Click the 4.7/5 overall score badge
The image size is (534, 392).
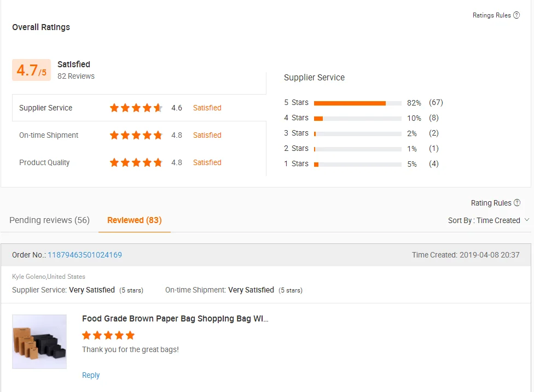coord(31,71)
